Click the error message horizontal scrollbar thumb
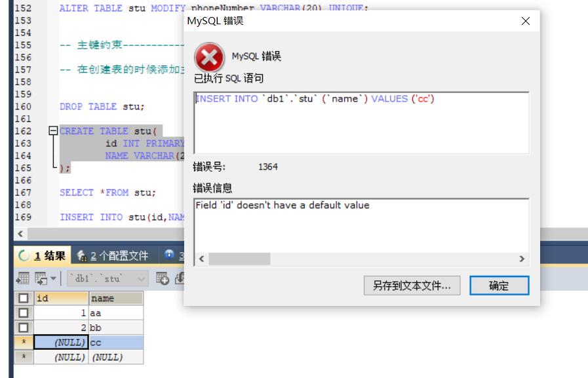This screenshot has width=588, height=378. tap(239, 259)
